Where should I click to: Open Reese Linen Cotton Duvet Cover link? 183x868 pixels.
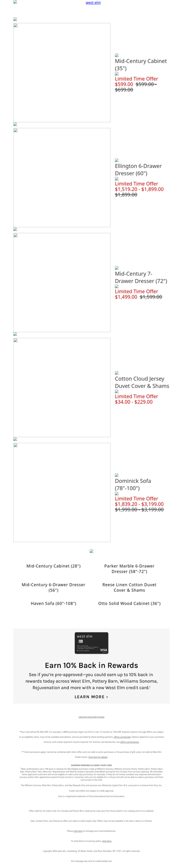[129, 587]
